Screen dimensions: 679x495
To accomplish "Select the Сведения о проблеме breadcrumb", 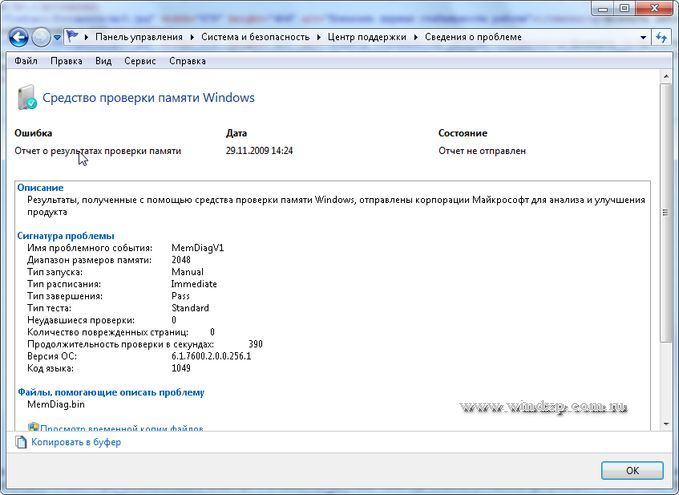I will tap(473, 37).
